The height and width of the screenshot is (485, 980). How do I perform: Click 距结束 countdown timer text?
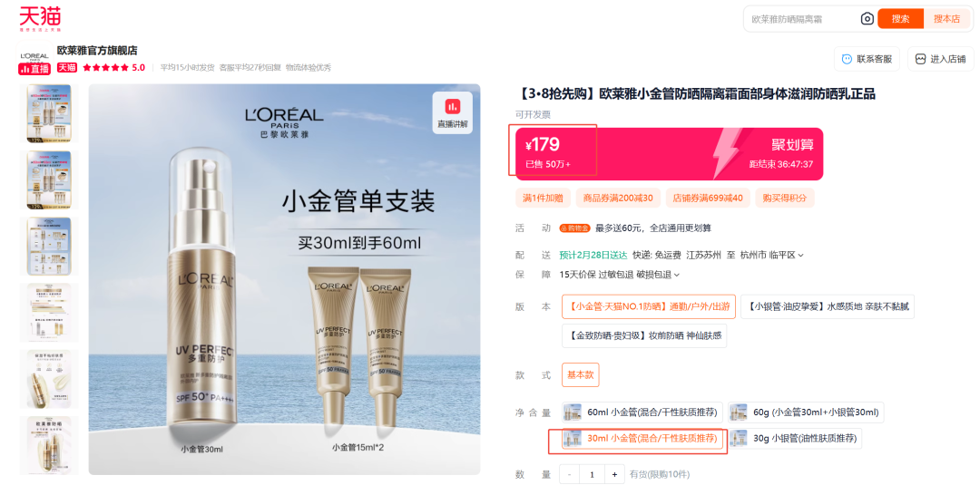click(781, 165)
